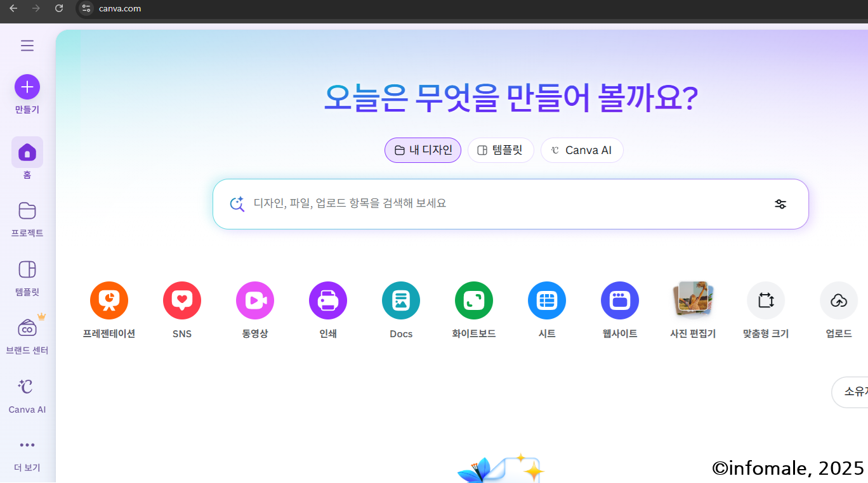
Task: Select 맞춤형 크기 custom size icon
Action: click(x=766, y=300)
